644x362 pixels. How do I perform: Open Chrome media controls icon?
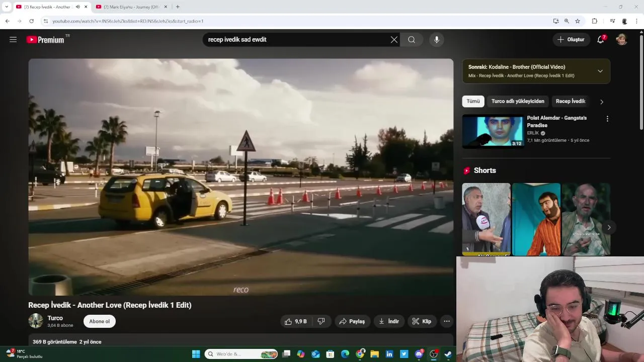pos(612,21)
